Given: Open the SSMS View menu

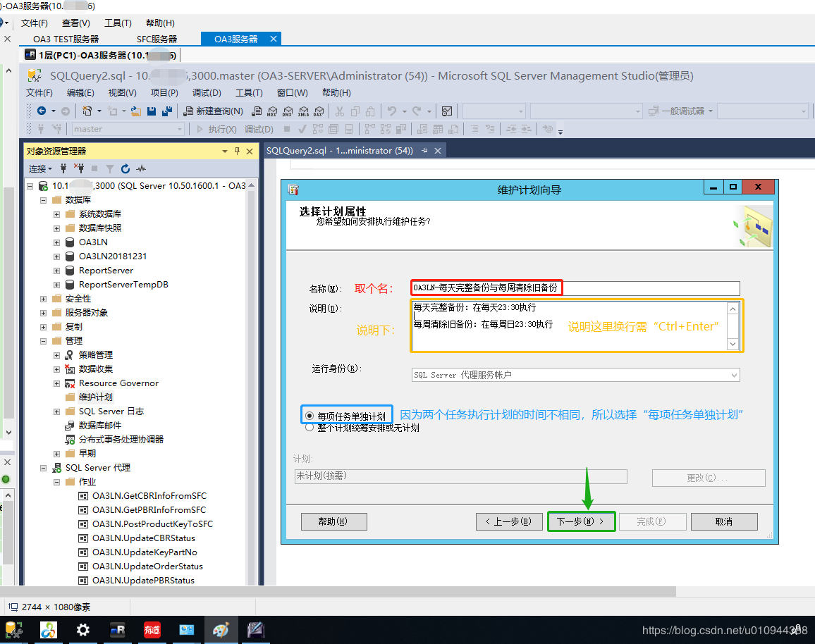Looking at the screenshot, I should pyautogui.click(x=122, y=92).
